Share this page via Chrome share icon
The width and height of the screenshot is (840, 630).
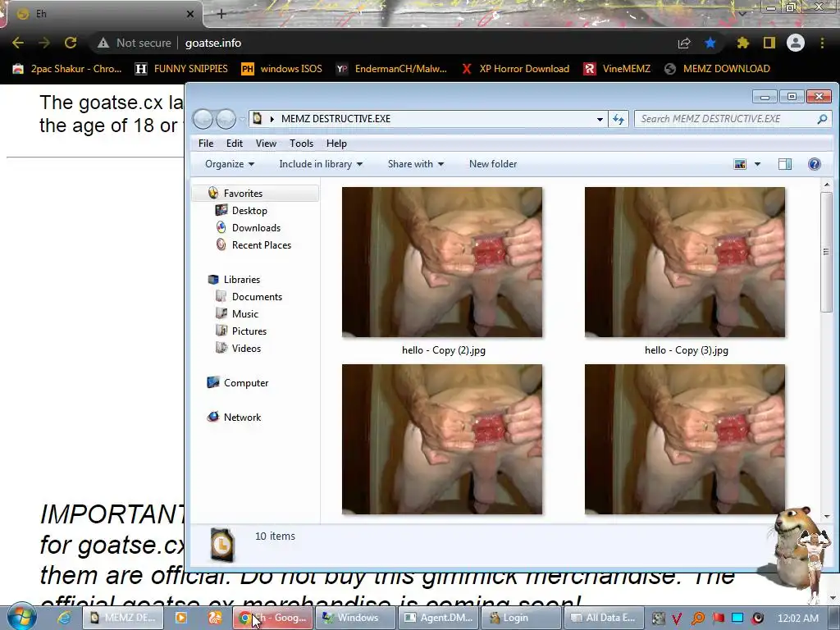pyautogui.click(x=684, y=43)
